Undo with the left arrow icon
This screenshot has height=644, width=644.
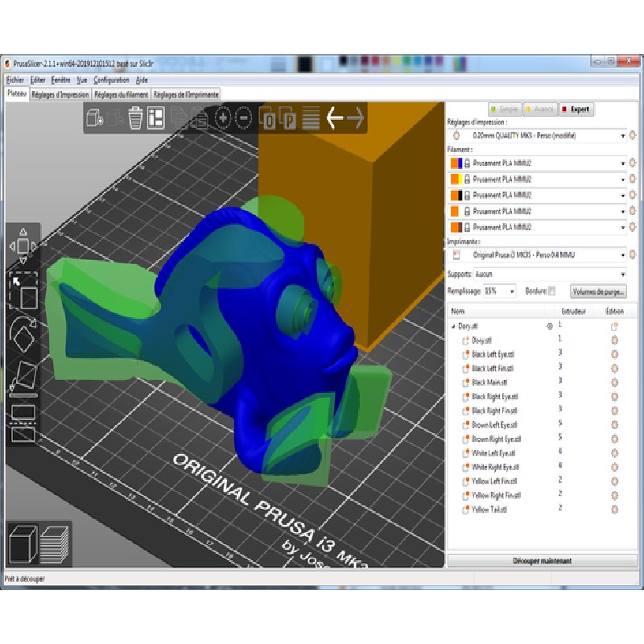tap(335, 118)
